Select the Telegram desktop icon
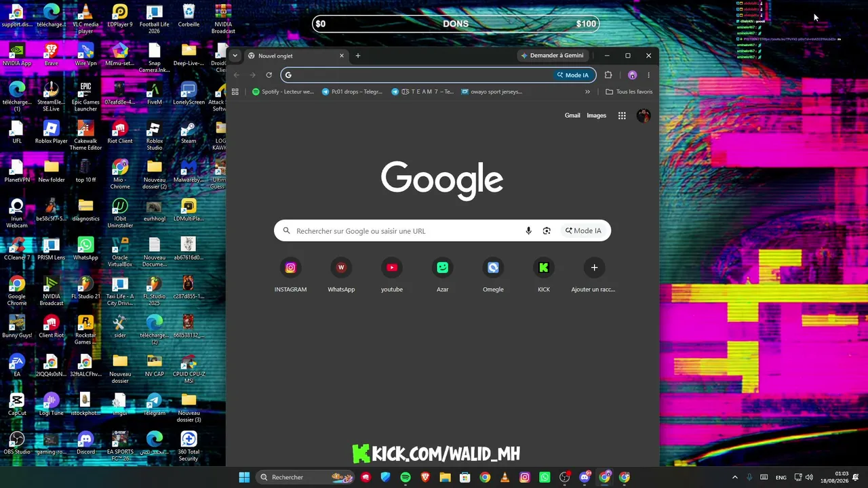 click(x=154, y=405)
